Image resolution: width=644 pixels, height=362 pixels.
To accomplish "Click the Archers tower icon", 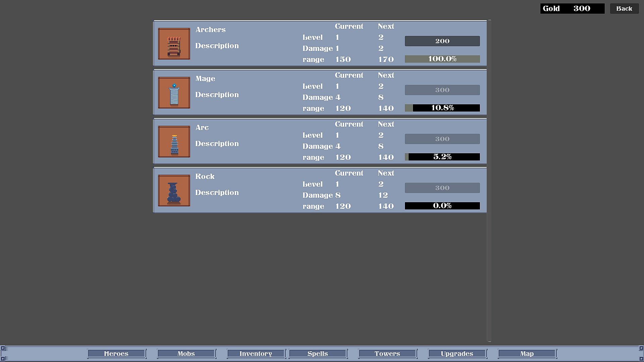I will click(x=174, y=44).
